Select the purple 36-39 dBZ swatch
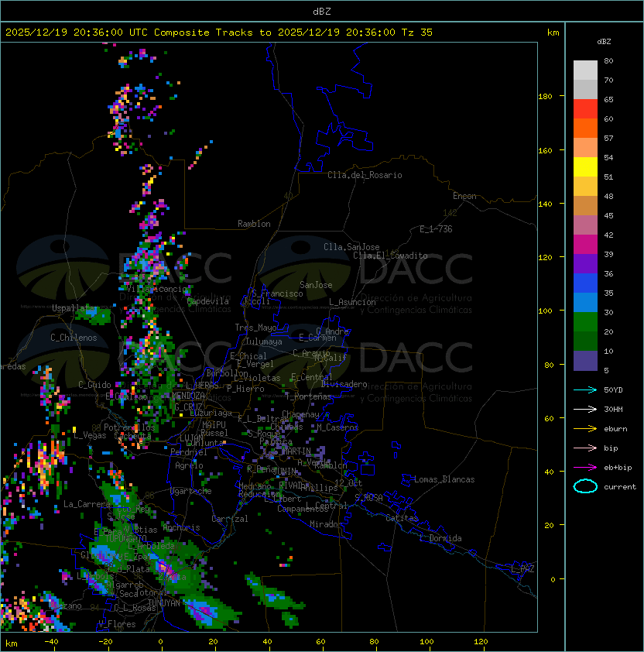The height and width of the screenshot is (652, 644). click(585, 263)
